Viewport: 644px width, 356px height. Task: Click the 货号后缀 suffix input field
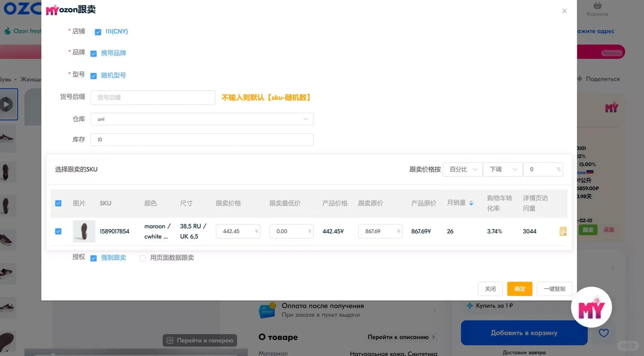(153, 98)
